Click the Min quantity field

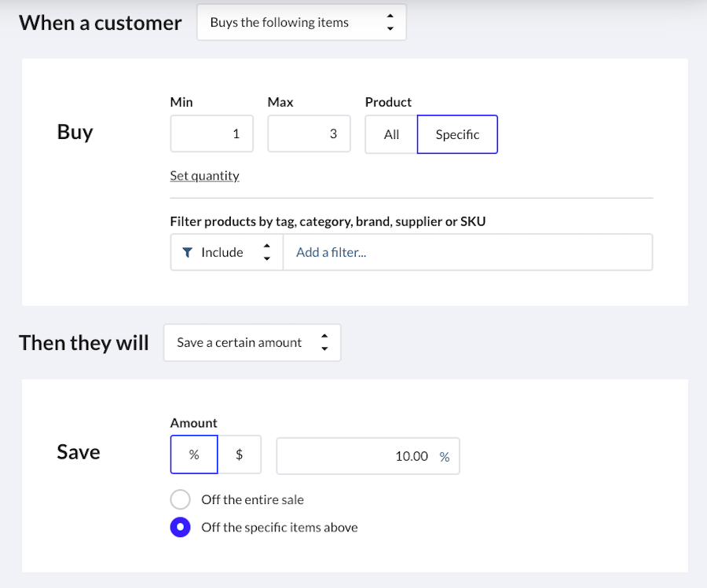pos(211,134)
